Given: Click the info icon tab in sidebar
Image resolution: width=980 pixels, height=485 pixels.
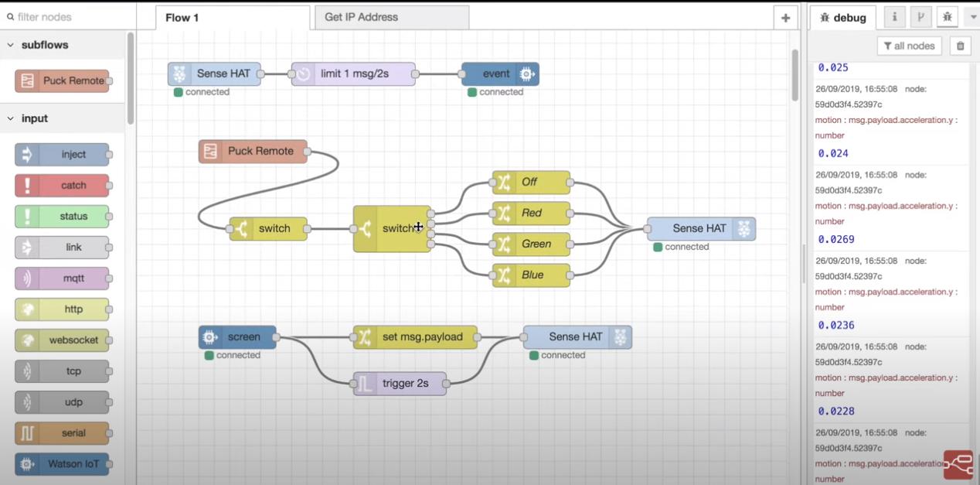Looking at the screenshot, I should click(894, 17).
